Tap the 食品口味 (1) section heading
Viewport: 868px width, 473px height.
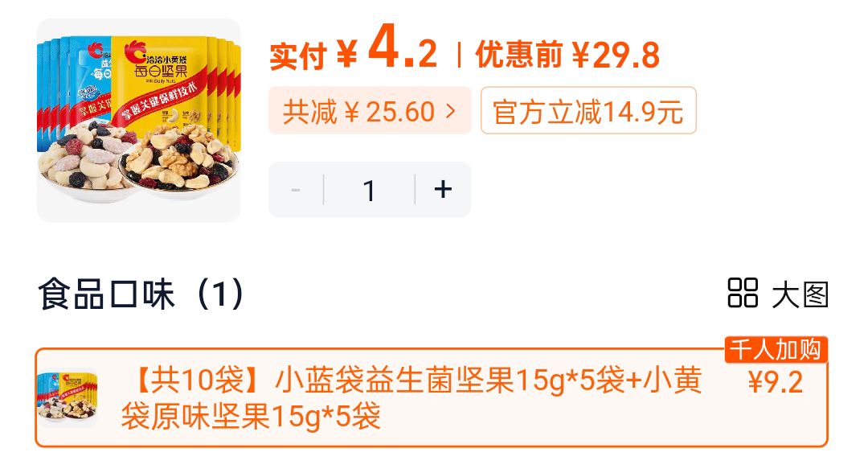pyautogui.click(x=141, y=294)
